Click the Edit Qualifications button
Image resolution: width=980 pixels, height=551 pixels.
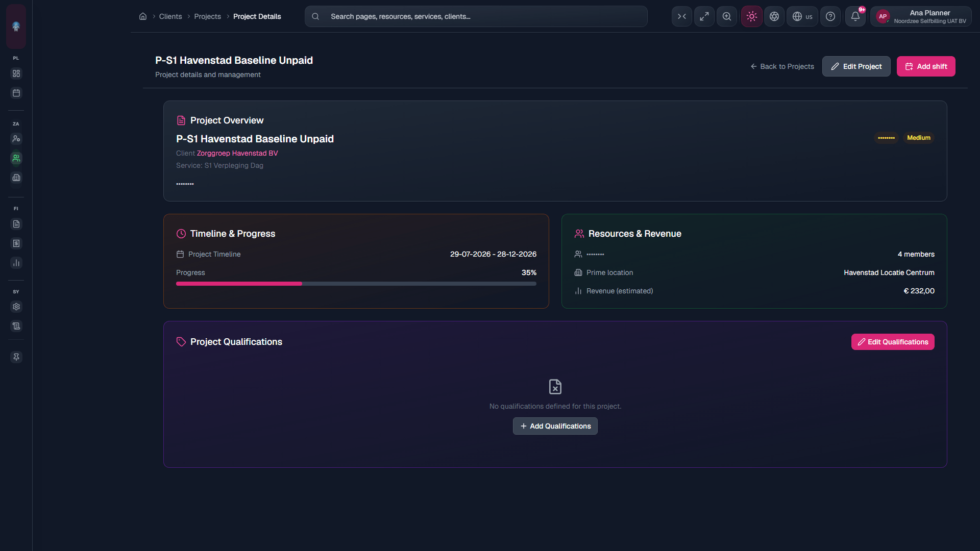pyautogui.click(x=893, y=342)
